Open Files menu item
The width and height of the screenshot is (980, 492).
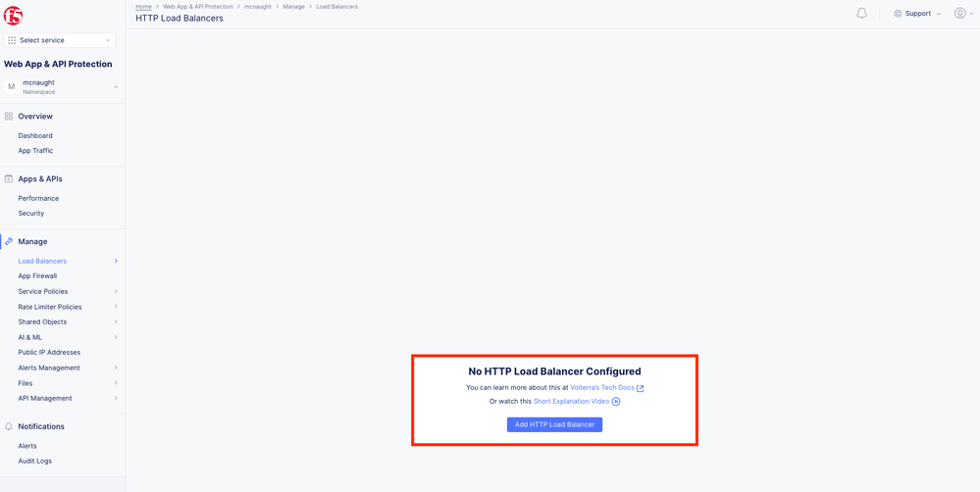25,383
